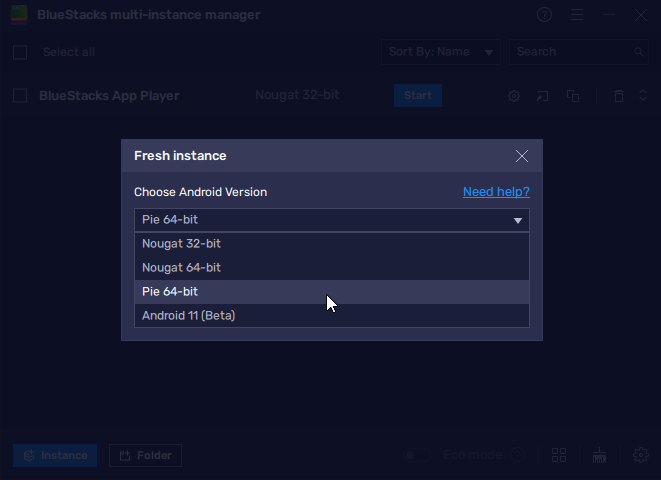The width and height of the screenshot is (661, 480).
Task: Open multi-instance manager settings gear
Action: pyautogui.click(x=641, y=455)
